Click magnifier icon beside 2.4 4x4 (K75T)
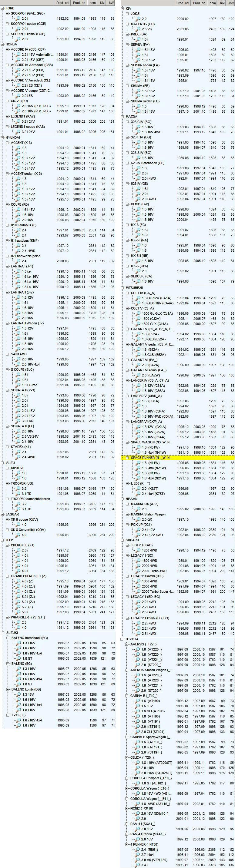Screen dimensions: 235x868 138,494
